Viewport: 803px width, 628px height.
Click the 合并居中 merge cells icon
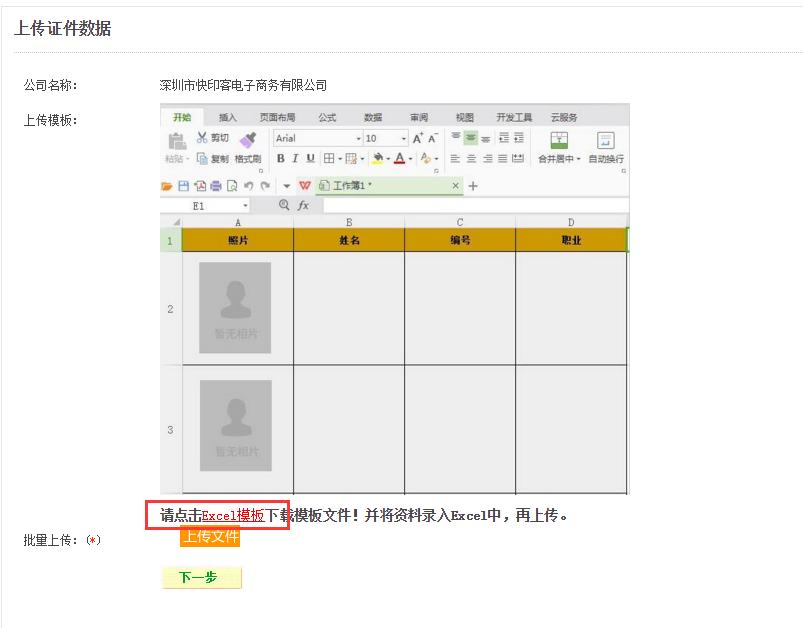pos(559,141)
